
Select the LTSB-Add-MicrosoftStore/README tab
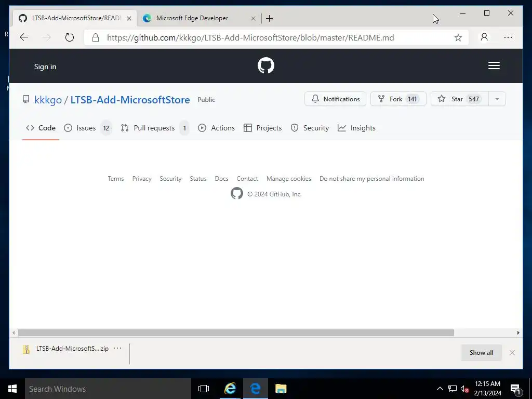point(75,18)
